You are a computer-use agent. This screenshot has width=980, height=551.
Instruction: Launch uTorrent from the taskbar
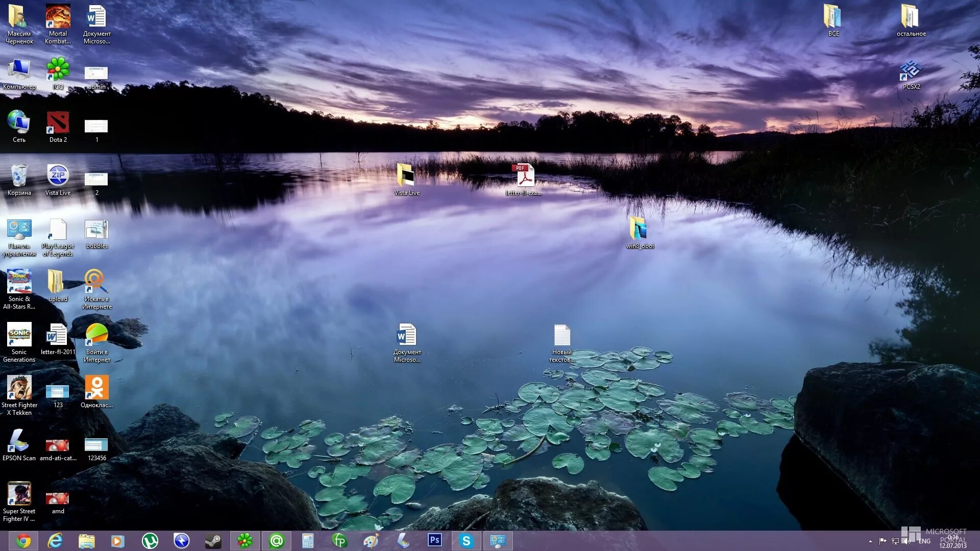pyautogui.click(x=150, y=541)
